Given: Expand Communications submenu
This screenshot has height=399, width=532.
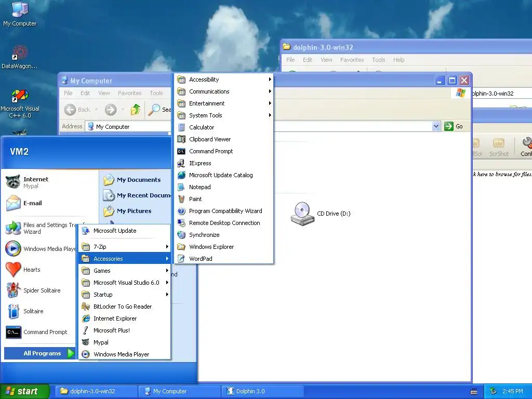Looking at the screenshot, I should (224, 91).
